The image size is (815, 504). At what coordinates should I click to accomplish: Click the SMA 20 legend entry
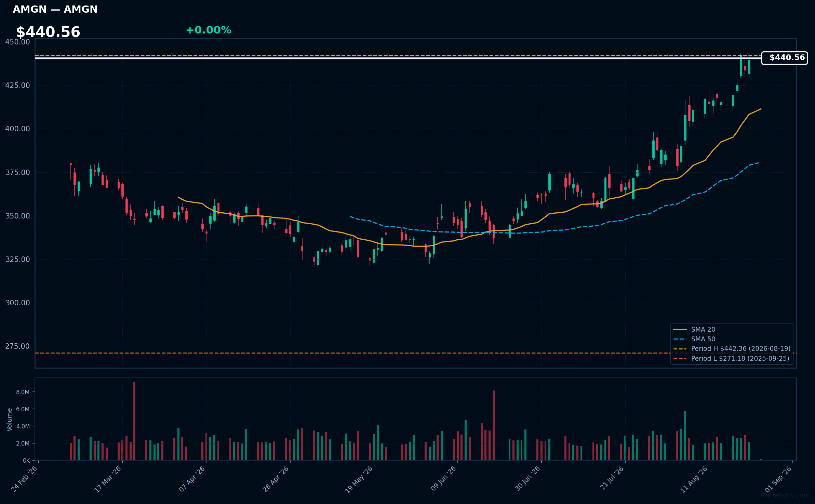694,329
